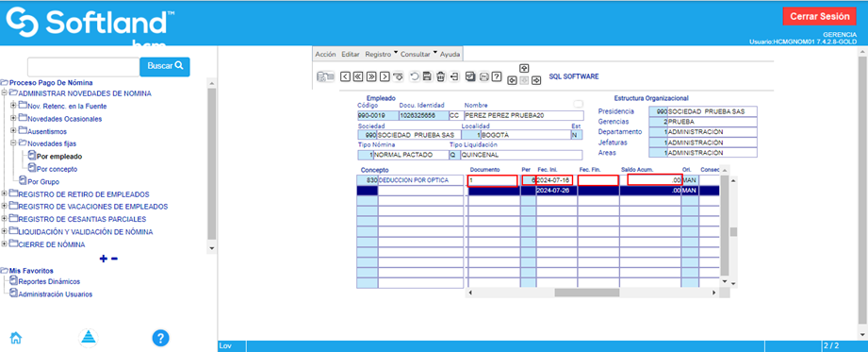The width and height of the screenshot is (868, 352).
Task: Click the SQL SOFTWARE link
Action: 574,76
